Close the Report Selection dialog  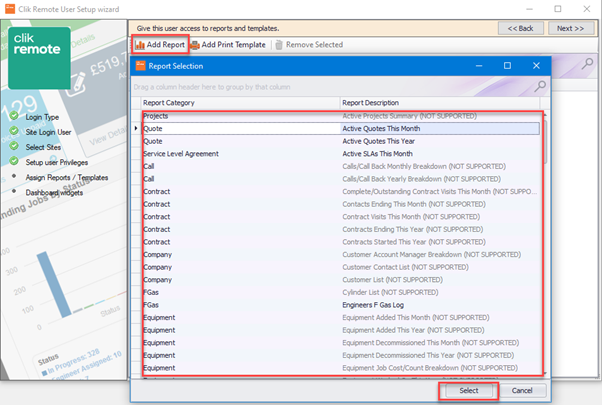click(536, 66)
